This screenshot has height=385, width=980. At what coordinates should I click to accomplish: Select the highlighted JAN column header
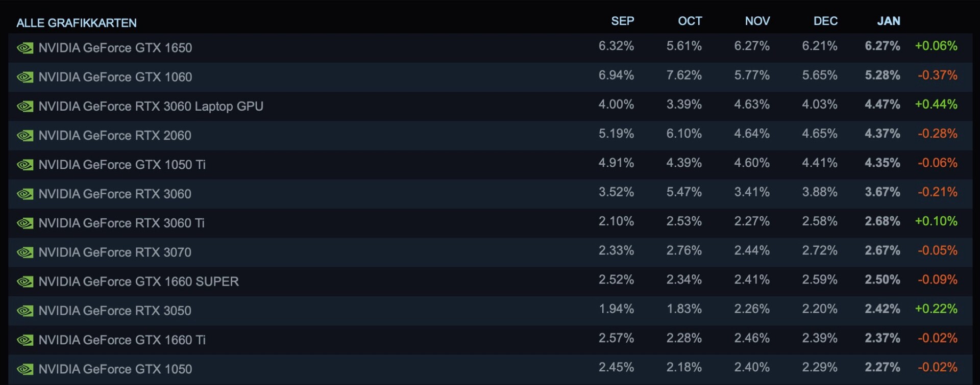click(x=888, y=21)
